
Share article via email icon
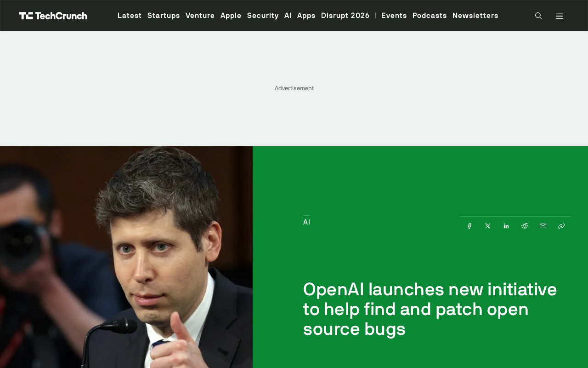coord(543,226)
